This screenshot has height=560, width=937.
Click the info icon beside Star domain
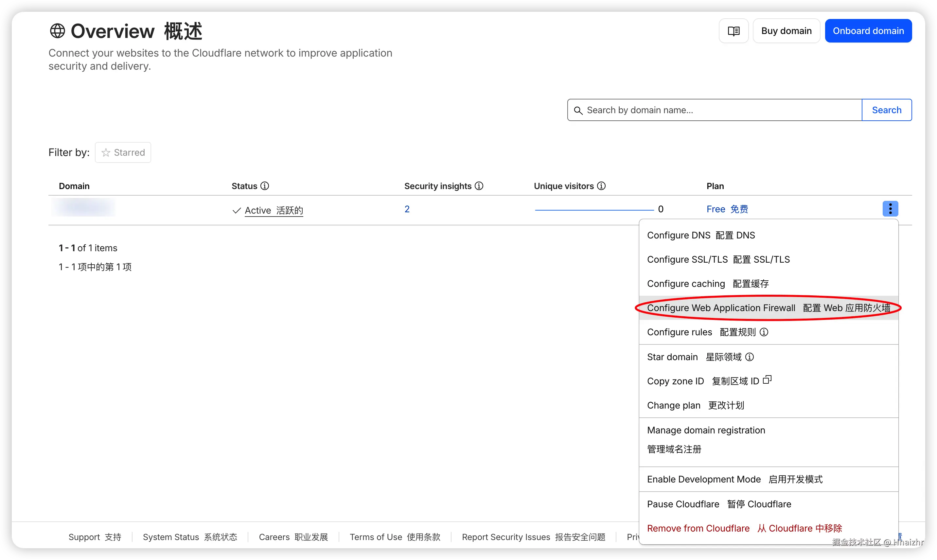point(750,357)
